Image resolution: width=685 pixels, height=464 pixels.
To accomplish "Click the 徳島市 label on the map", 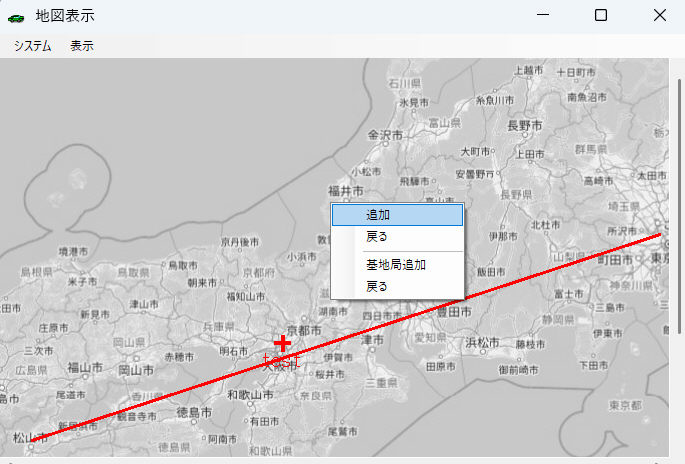I will pyautogui.click(x=193, y=412).
